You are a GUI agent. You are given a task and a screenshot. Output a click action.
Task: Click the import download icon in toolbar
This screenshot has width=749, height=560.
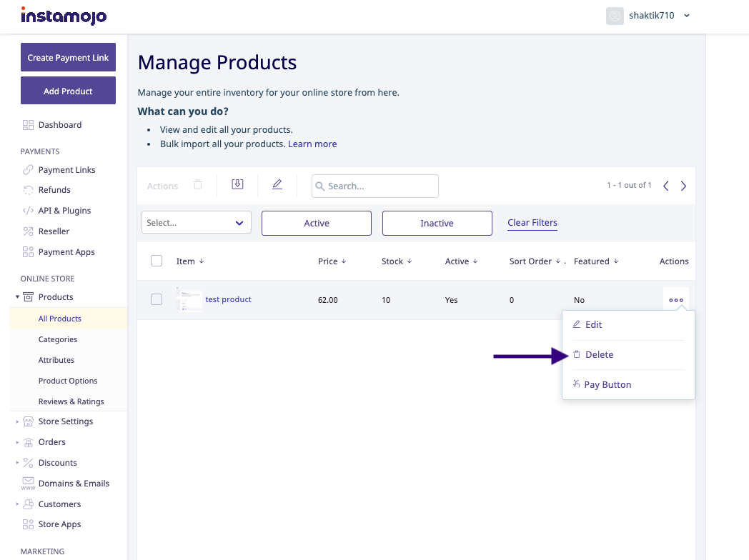[x=237, y=184]
